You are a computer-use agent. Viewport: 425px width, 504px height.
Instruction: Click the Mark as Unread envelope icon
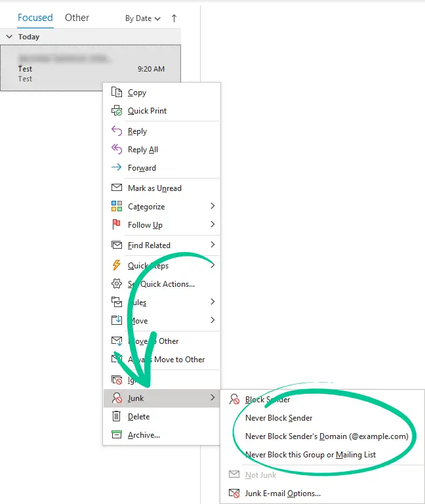117,188
